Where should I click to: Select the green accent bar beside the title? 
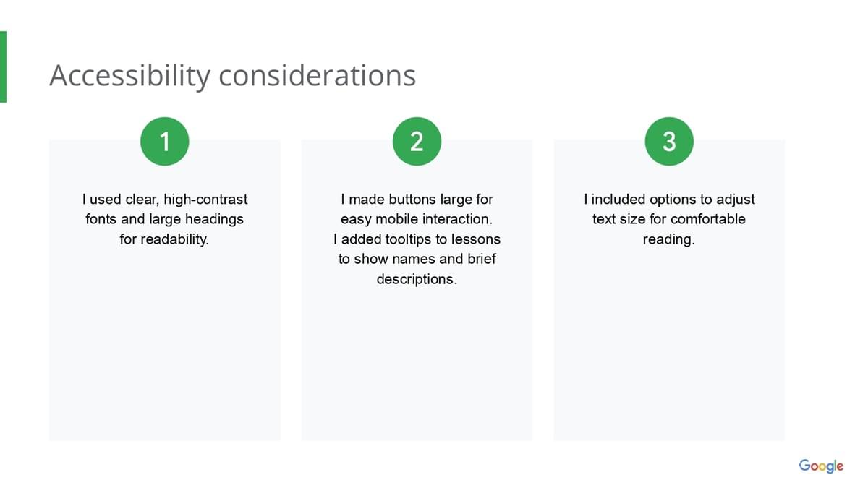coord(3,67)
